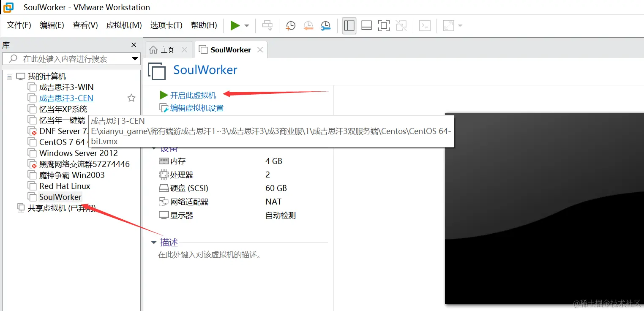644x311 pixels.
Task: Close the SoulWorker tab
Action: click(x=260, y=50)
